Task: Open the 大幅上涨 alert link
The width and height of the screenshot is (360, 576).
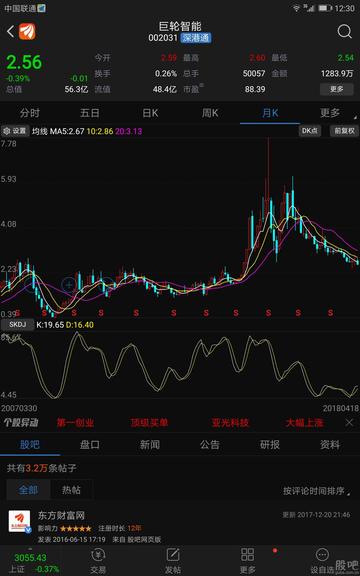Action: point(305,423)
